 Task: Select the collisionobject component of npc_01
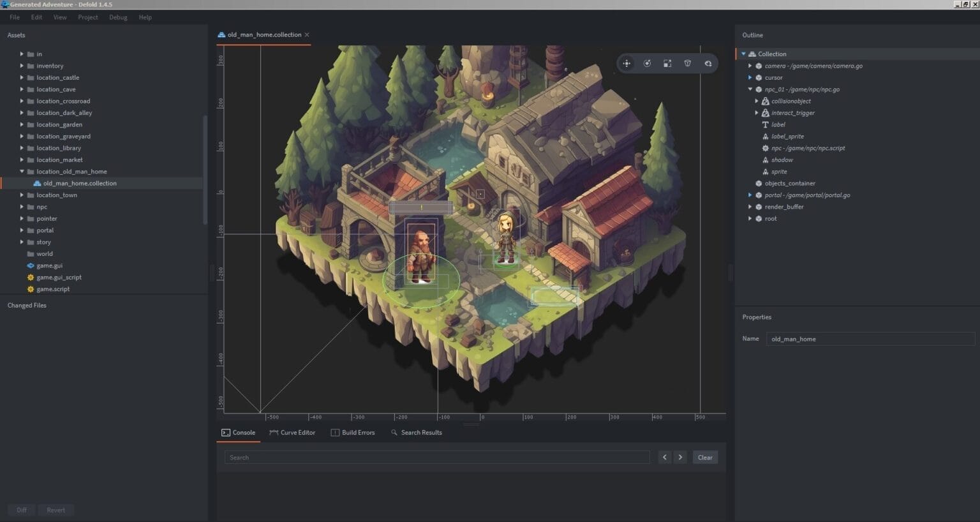(x=790, y=101)
